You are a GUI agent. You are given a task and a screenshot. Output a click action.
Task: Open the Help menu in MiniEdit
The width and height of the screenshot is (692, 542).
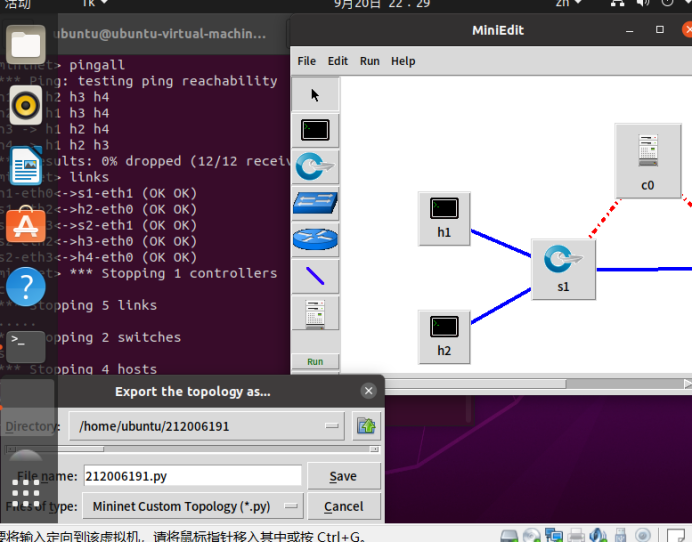tap(403, 61)
